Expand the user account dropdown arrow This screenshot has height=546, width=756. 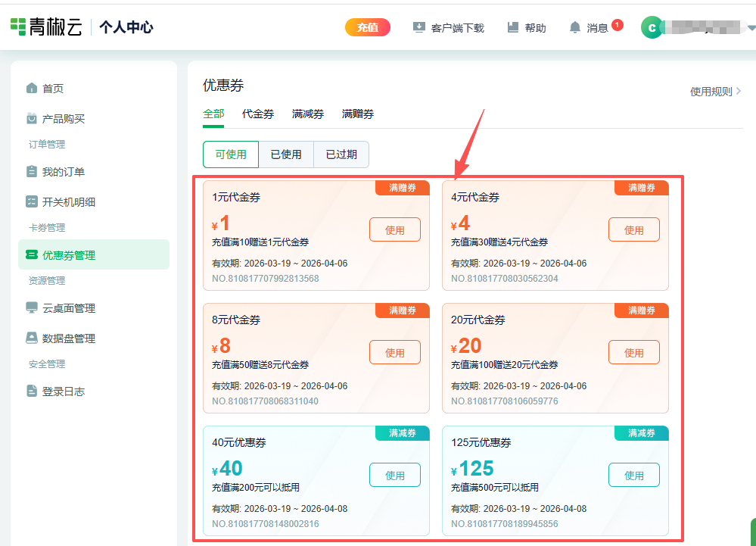click(751, 28)
